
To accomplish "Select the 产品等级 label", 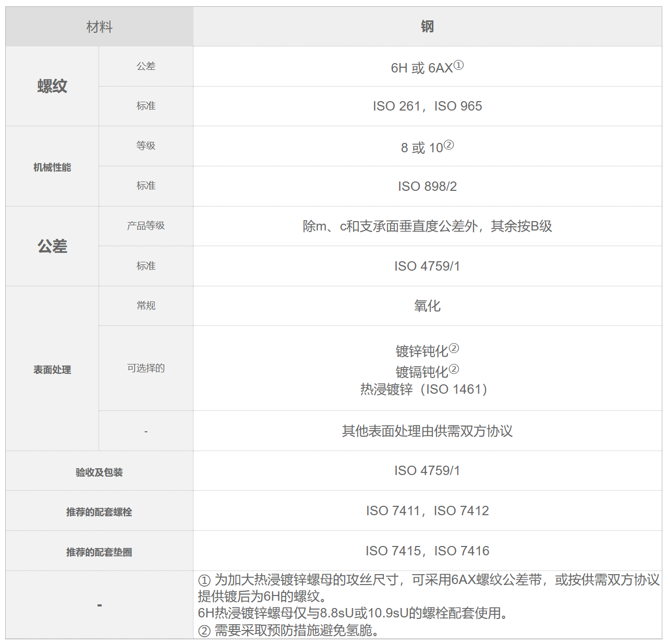I will 146,225.
